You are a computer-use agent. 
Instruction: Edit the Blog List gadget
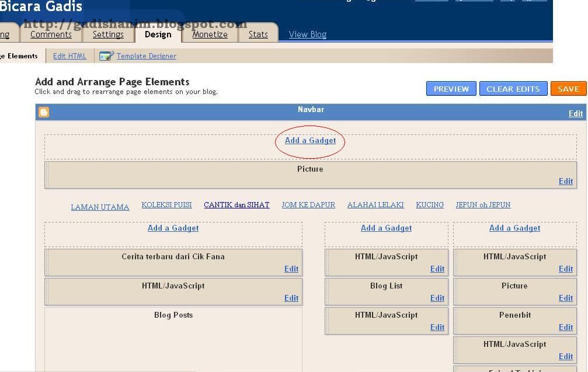[x=437, y=298]
